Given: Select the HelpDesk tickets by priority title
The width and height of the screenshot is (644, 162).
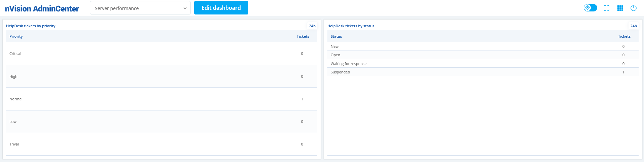Looking at the screenshot, I should pyautogui.click(x=31, y=26).
